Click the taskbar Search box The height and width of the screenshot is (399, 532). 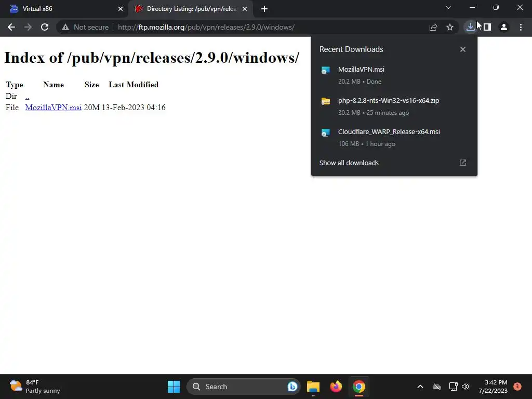tap(243, 387)
